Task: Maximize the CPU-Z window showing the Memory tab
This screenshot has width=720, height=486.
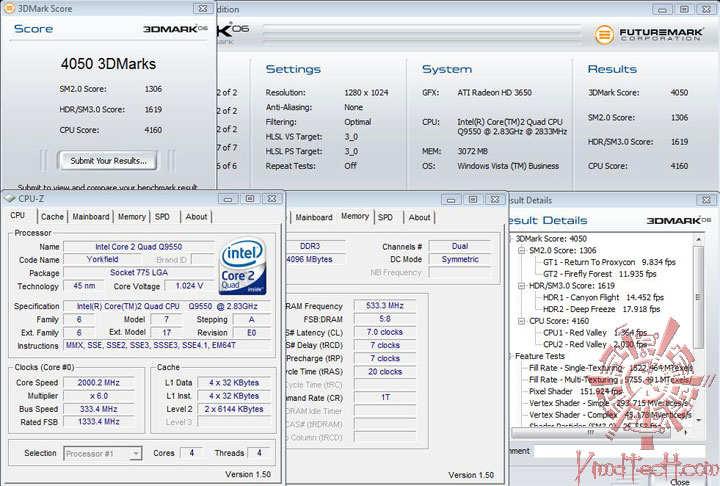Action: [x=473, y=200]
